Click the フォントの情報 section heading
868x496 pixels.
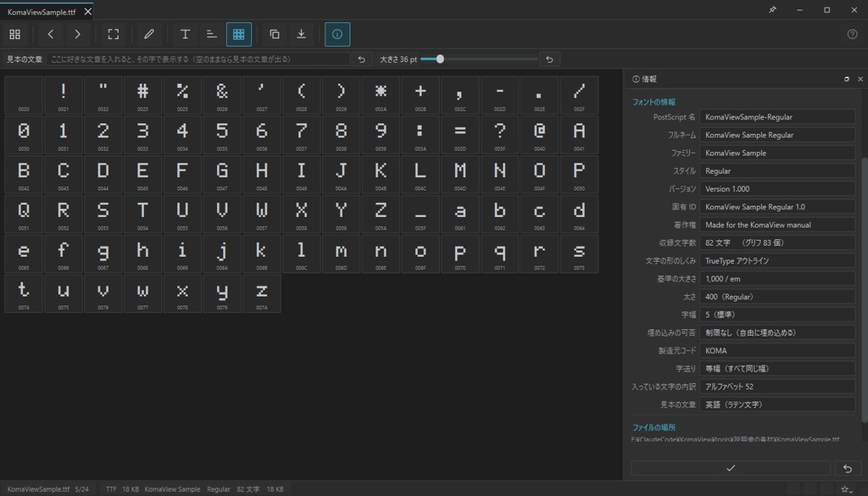[654, 102]
